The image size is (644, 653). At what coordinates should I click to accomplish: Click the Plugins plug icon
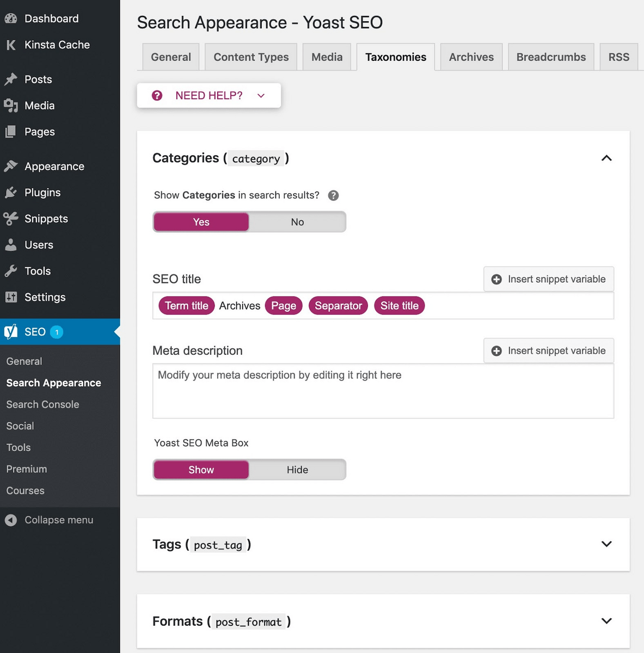click(x=11, y=193)
